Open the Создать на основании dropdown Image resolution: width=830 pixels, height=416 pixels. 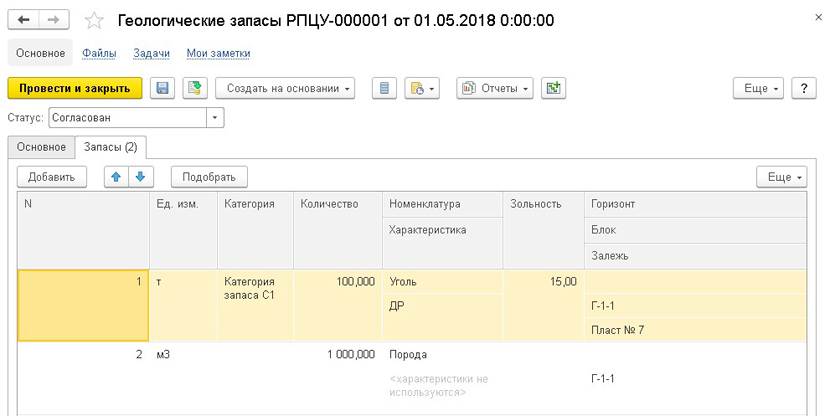tap(285, 88)
